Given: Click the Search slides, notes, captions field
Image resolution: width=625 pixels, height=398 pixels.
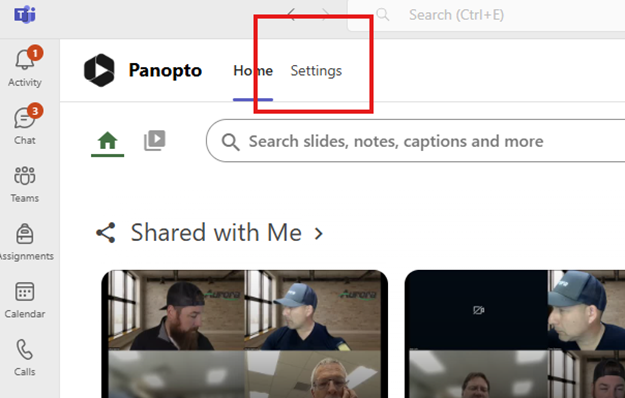Looking at the screenshot, I should point(415,141).
